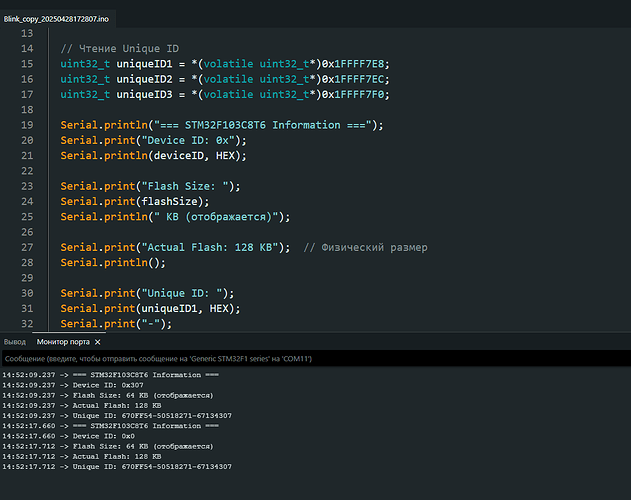This screenshot has height=500, width=631.
Task: Switch to the Вывод tab
Action: pos(15,342)
